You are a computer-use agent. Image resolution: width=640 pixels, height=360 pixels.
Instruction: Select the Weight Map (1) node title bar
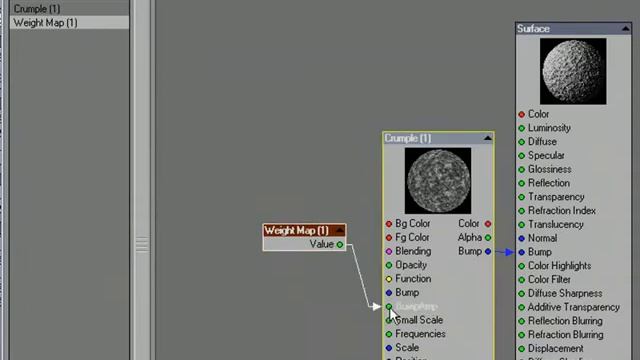click(x=304, y=231)
